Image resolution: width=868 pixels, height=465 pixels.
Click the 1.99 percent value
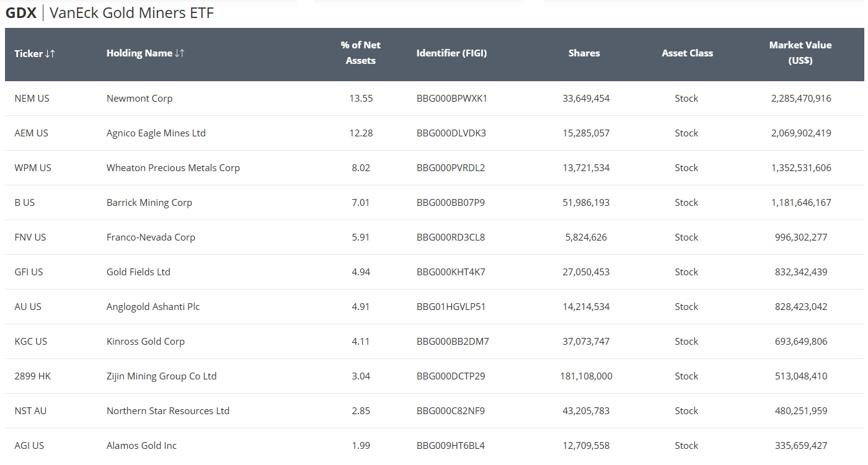[361, 446]
